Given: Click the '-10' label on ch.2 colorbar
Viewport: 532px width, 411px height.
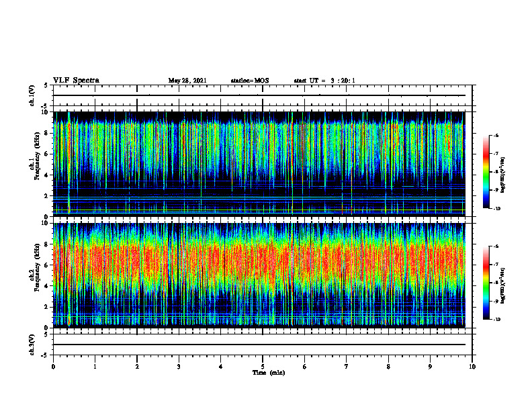Looking at the screenshot, I should click(x=496, y=319).
